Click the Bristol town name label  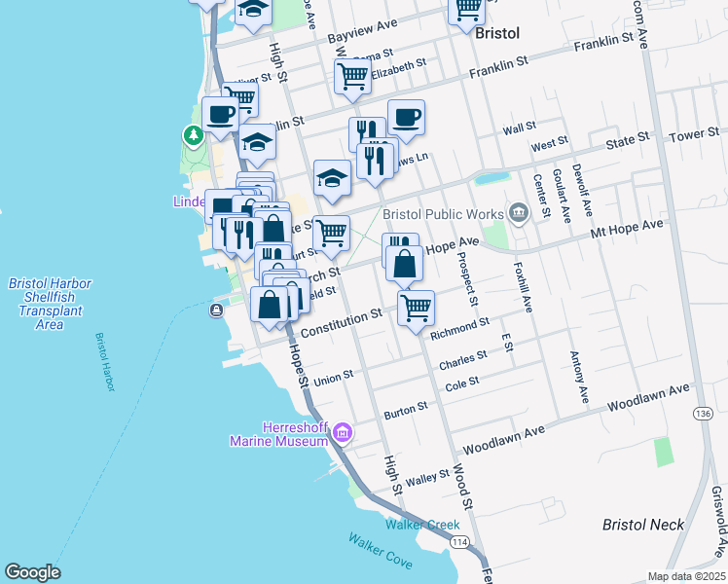pyautogui.click(x=497, y=33)
